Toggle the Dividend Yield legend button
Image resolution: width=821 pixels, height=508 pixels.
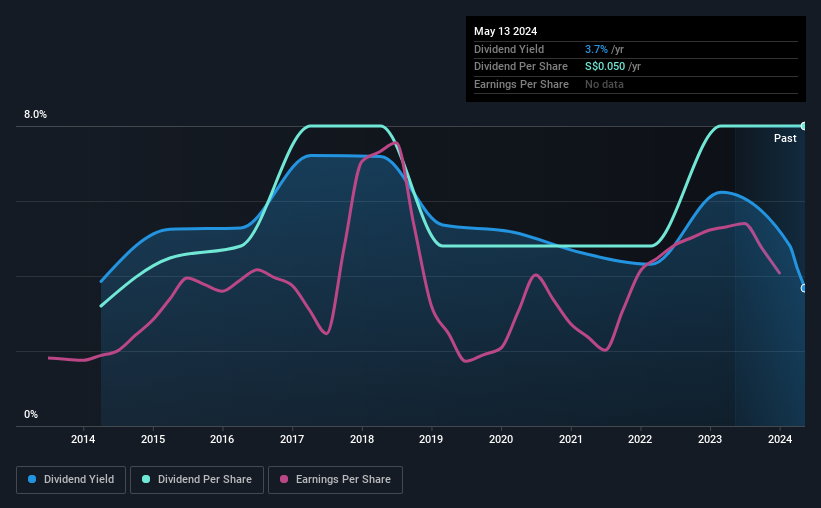click(71, 480)
